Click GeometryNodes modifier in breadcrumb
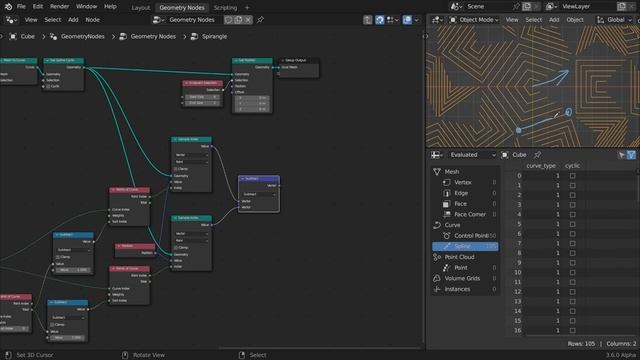This screenshot has width=640, height=360. tap(82, 36)
